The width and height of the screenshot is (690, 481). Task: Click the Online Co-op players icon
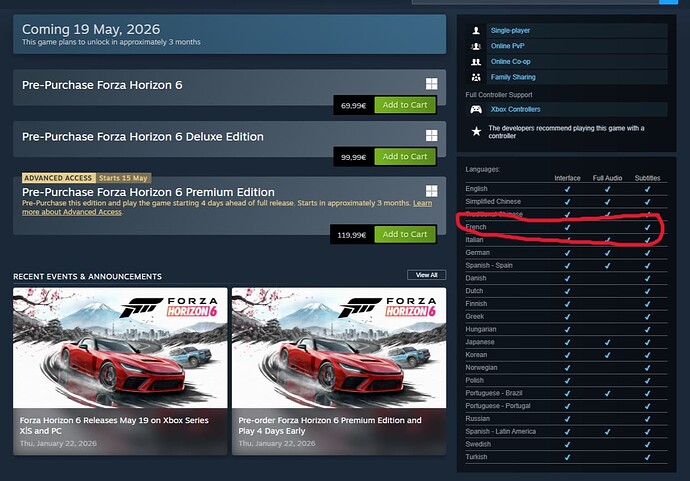476,62
